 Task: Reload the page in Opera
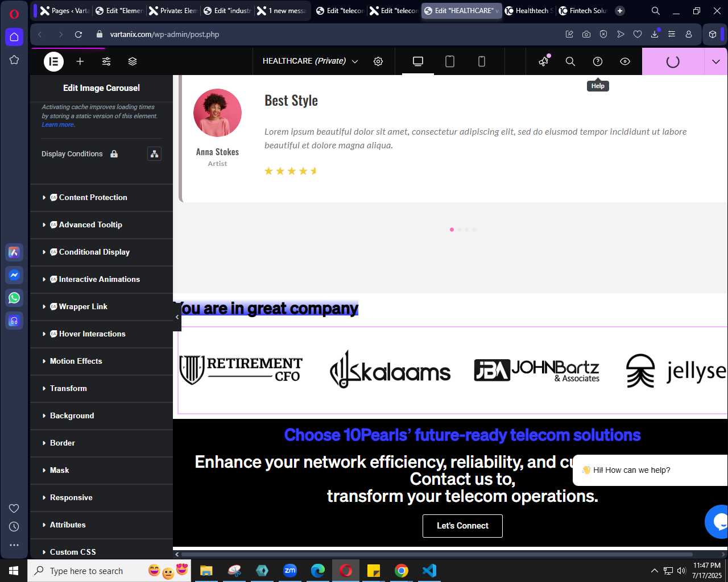(78, 34)
